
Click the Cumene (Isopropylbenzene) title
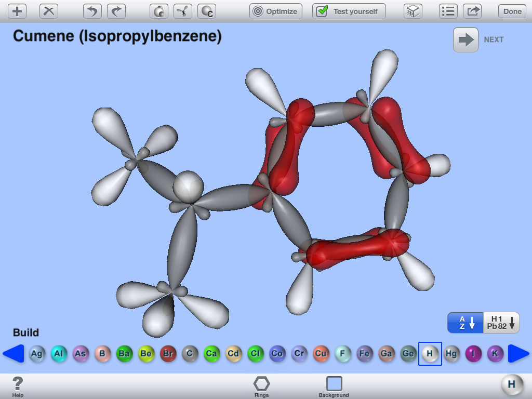tap(117, 36)
